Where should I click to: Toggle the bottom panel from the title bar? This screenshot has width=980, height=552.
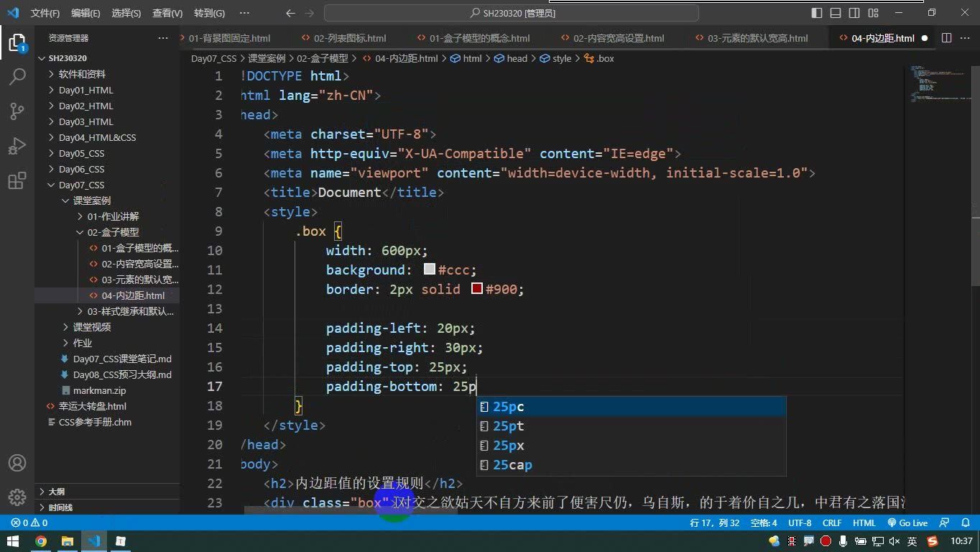pyautogui.click(x=836, y=13)
